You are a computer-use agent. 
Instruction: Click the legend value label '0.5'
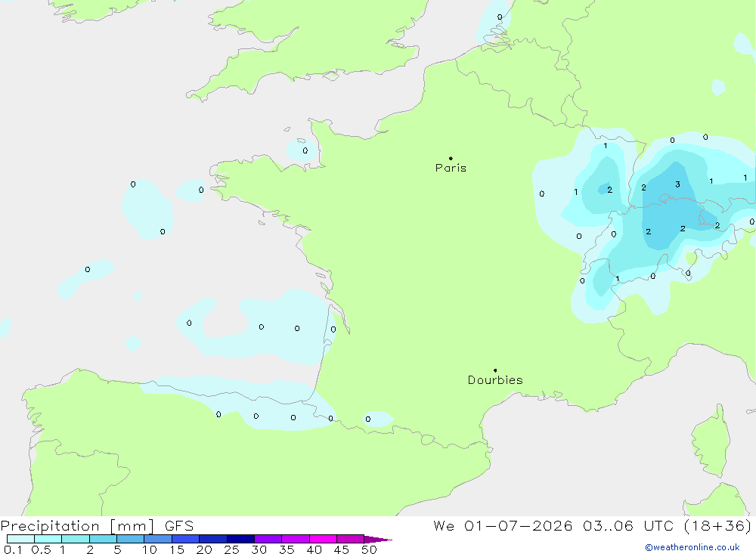click(41, 549)
